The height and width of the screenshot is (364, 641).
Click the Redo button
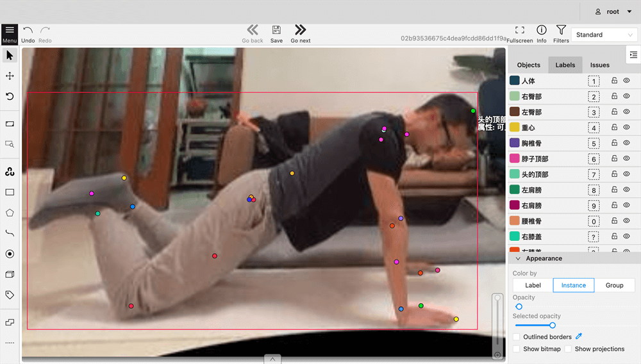pos(45,35)
